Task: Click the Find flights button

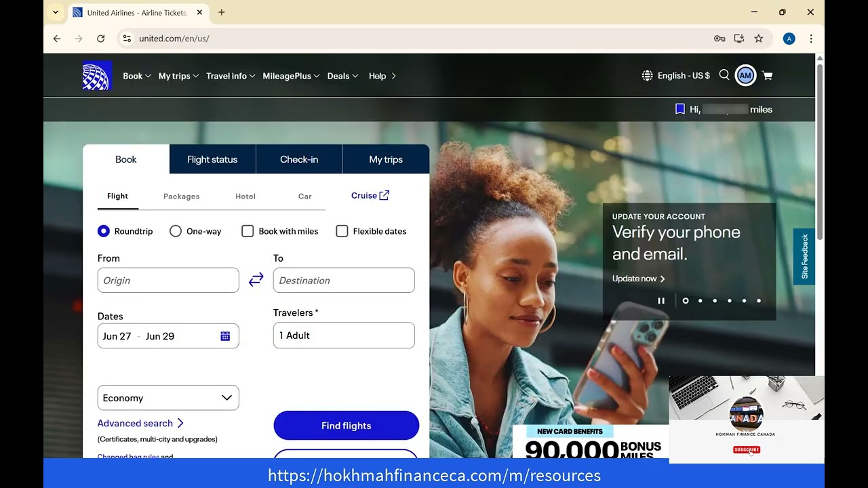Action: [x=347, y=426]
